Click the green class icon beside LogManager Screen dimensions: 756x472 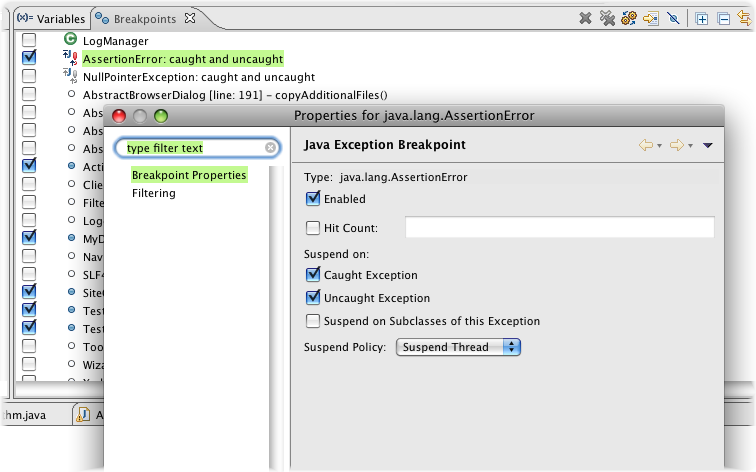click(70, 39)
